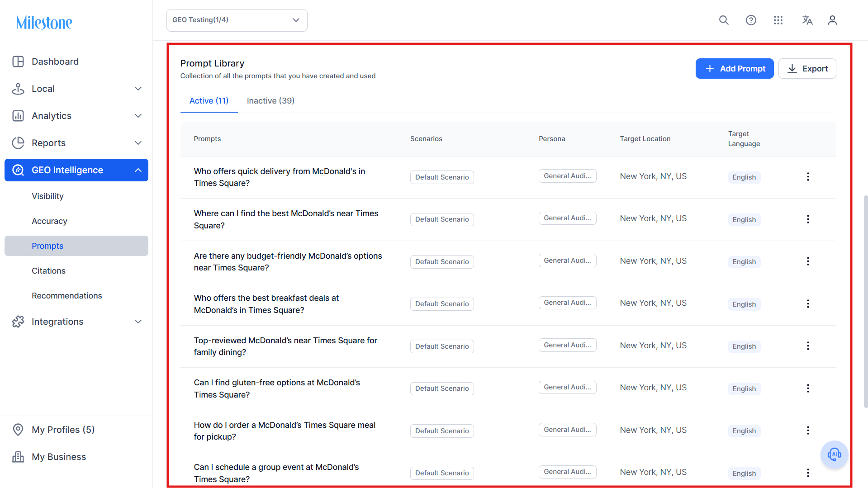Click English tag in group event row

(x=744, y=474)
